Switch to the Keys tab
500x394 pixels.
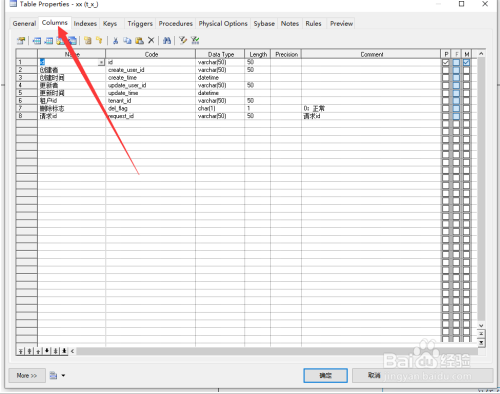[110, 24]
